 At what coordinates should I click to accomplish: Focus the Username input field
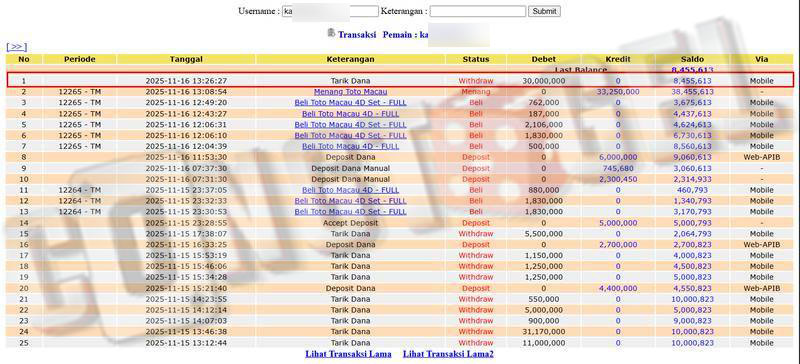pyautogui.click(x=330, y=11)
